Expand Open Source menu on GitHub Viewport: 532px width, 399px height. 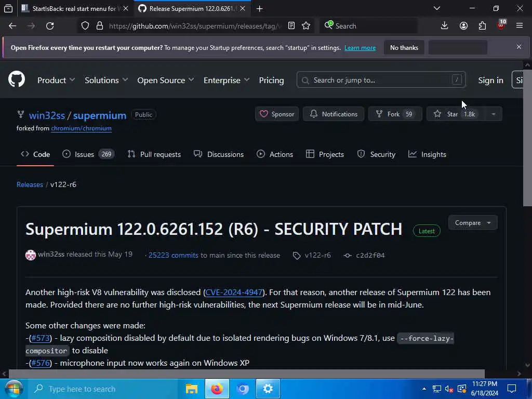click(x=166, y=80)
